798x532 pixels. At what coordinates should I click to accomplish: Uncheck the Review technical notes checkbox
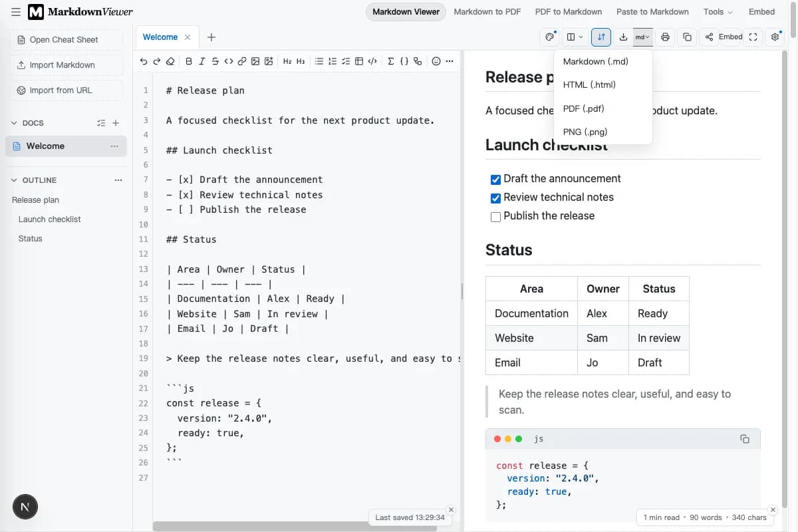pyautogui.click(x=495, y=198)
